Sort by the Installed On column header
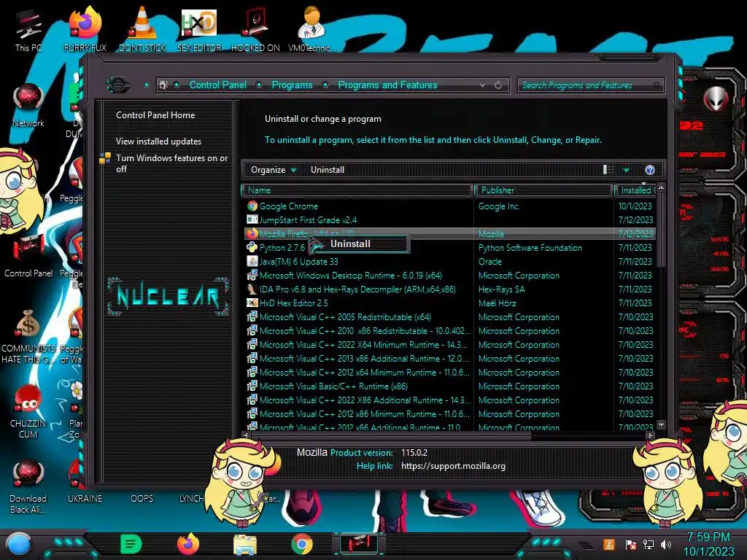Viewport: 747px width, 560px height. coord(636,190)
